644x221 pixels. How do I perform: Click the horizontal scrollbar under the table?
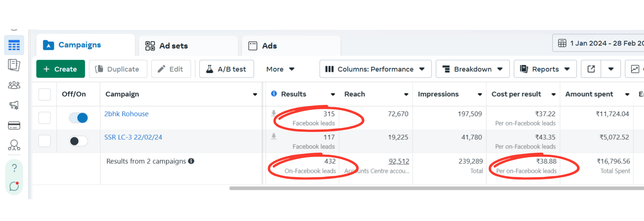436,188
